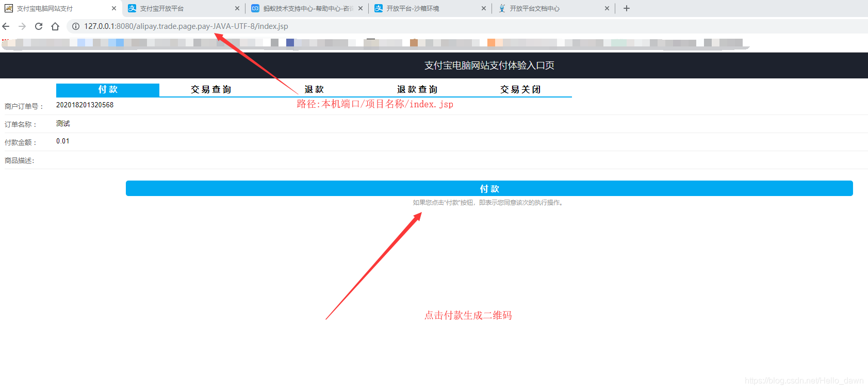The width and height of the screenshot is (868, 390).
Task: Click the 支付宝电脑网站支付 tab favicon
Action: [x=9, y=8]
